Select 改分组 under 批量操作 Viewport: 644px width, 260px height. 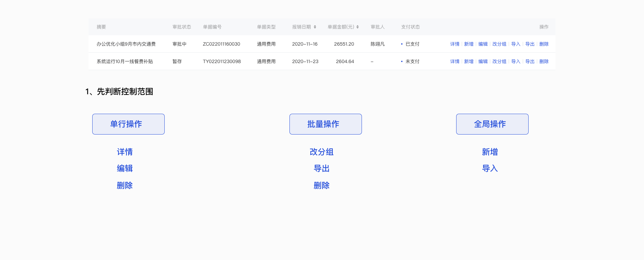tap(322, 152)
